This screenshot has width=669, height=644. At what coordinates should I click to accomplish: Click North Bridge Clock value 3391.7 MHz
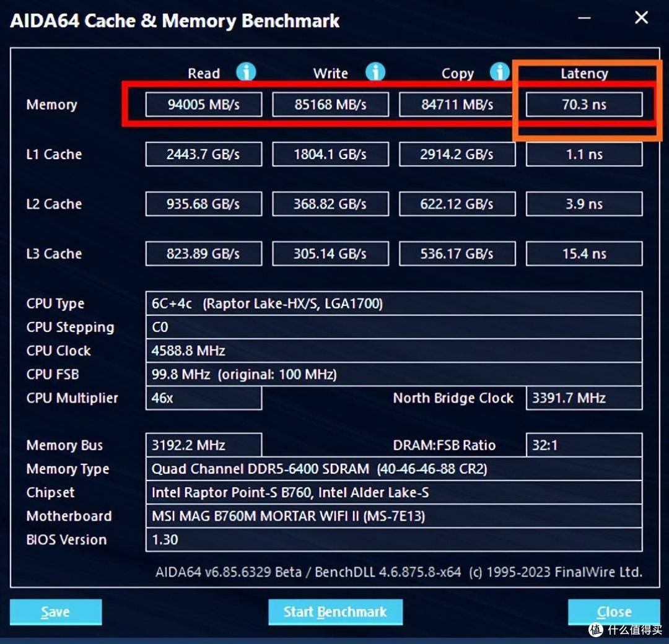pyautogui.click(x=584, y=398)
